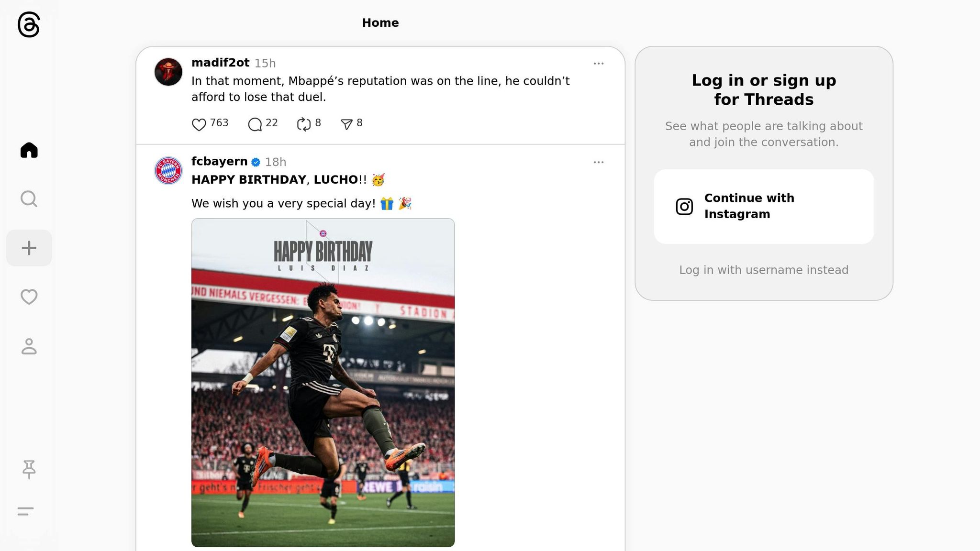Open fcbayern profile avatar

168,170
